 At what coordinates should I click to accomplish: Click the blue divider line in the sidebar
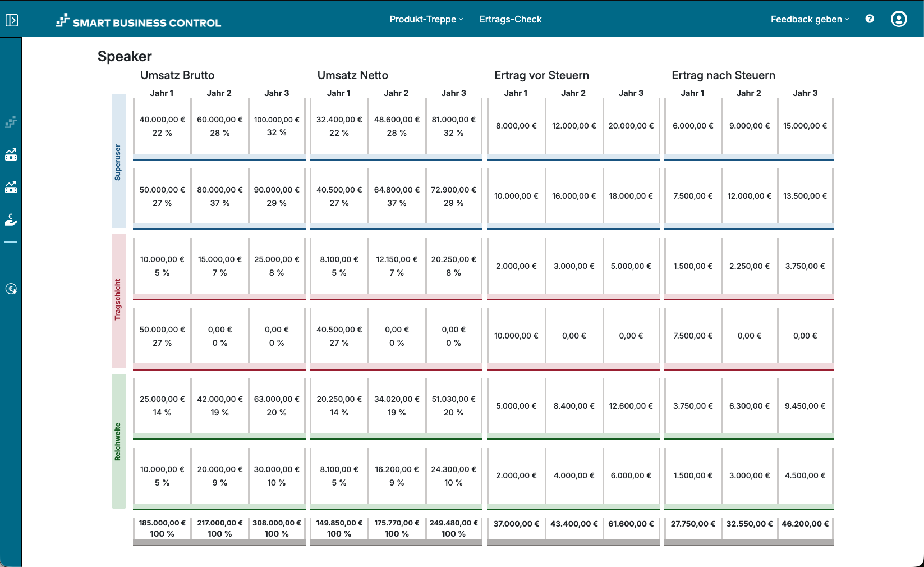pyautogui.click(x=11, y=242)
